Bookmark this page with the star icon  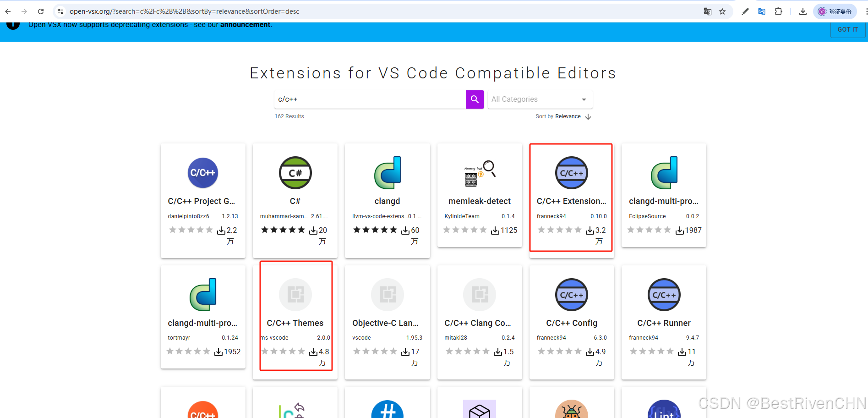pos(722,11)
